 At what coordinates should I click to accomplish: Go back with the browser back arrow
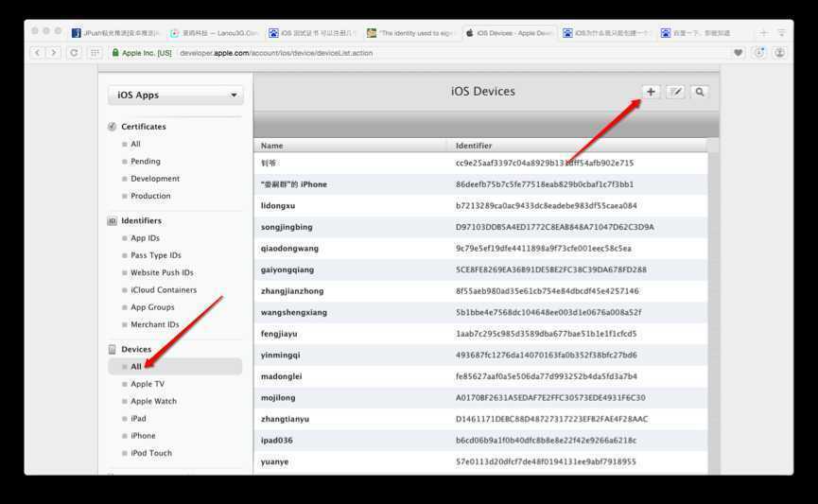coord(37,53)
